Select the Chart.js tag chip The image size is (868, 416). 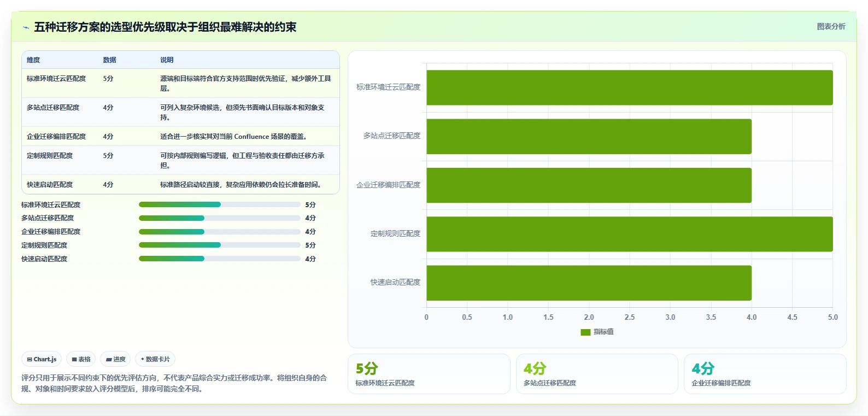pos(42,359)
